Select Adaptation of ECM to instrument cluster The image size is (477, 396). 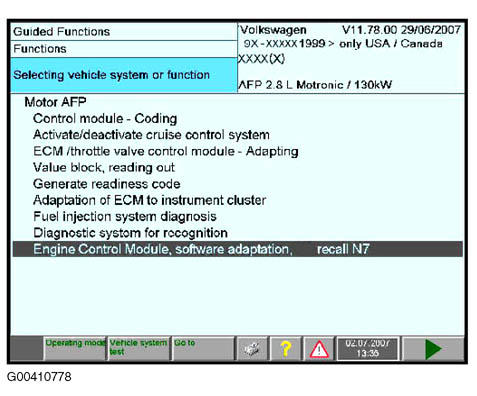tap(149, 200)
